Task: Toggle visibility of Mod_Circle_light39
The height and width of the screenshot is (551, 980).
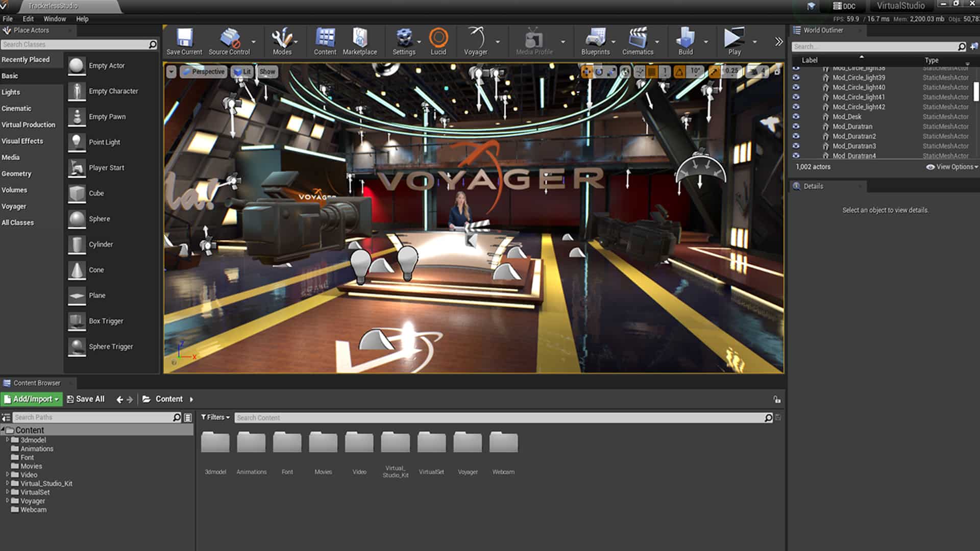Action: [796, 78]
